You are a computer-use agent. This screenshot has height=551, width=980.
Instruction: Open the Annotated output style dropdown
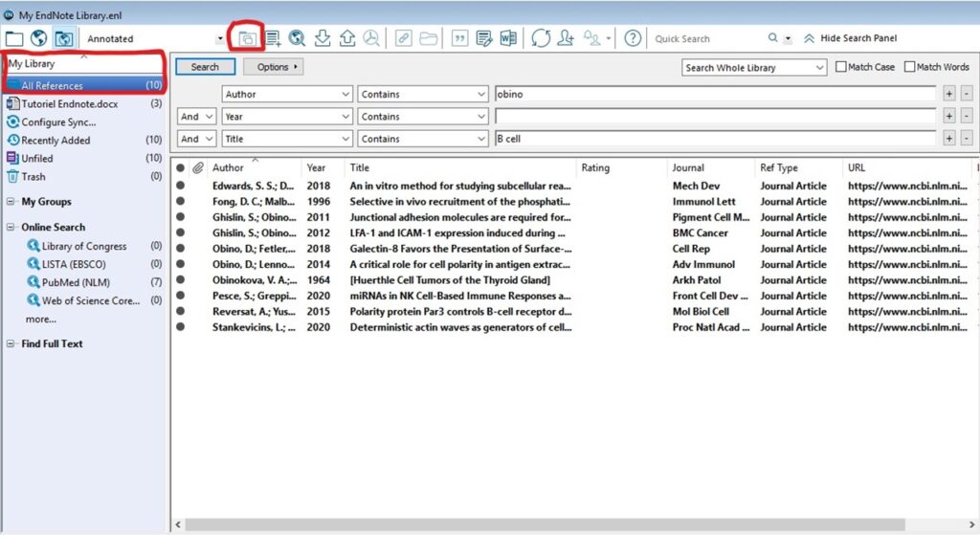pos(220,39)
